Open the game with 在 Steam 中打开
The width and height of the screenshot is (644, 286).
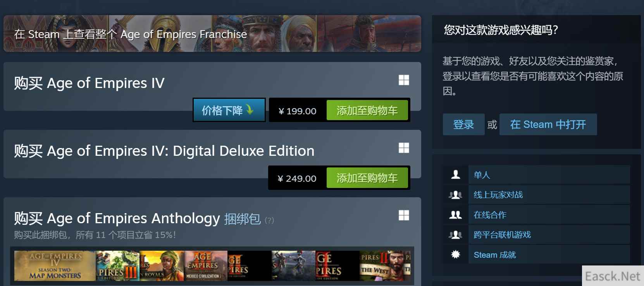coord(548,124)
